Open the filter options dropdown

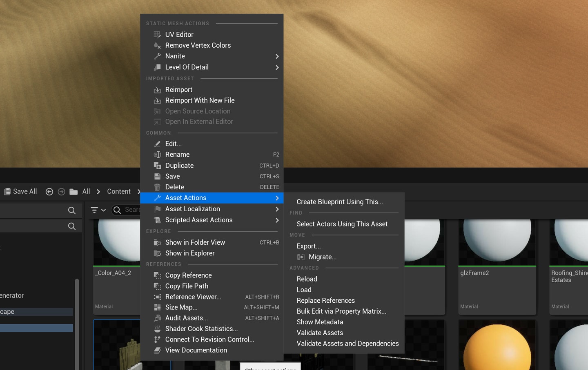coord(98,210)
